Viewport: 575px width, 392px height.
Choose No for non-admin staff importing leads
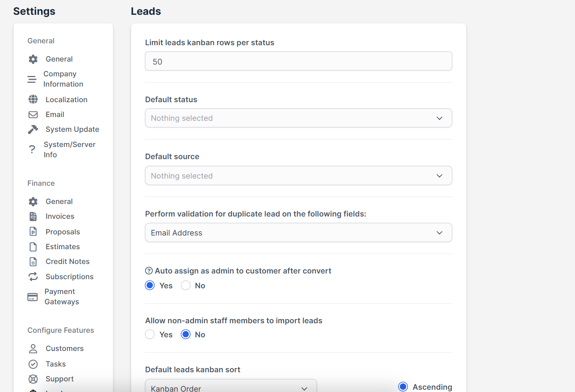(186, 334)
